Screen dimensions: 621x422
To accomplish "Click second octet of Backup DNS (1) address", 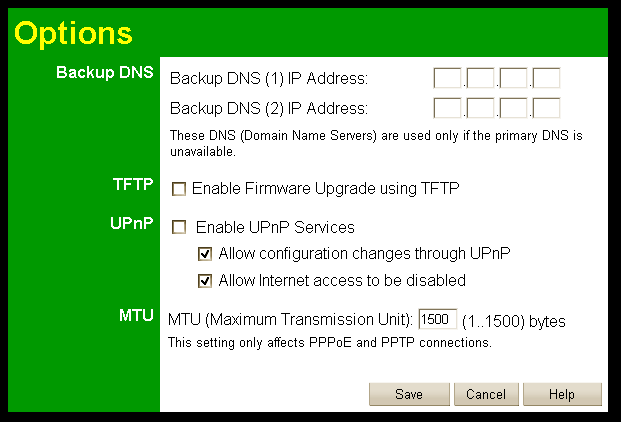I will point(480,78).
